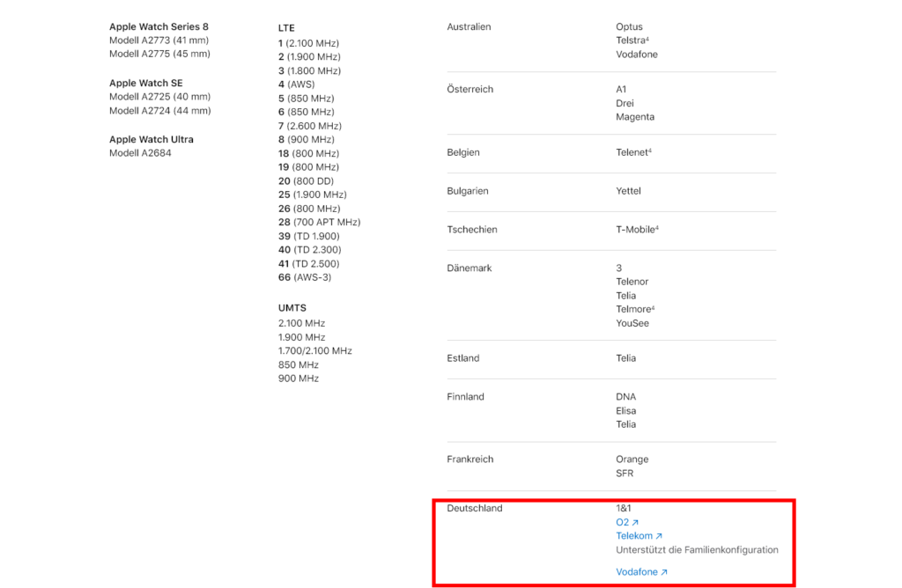Click Magenta under Österreich

point(635,117)
